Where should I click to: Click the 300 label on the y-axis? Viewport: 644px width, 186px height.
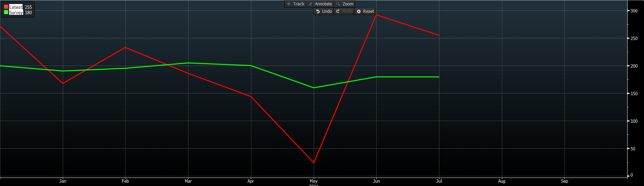coord(634,11)
